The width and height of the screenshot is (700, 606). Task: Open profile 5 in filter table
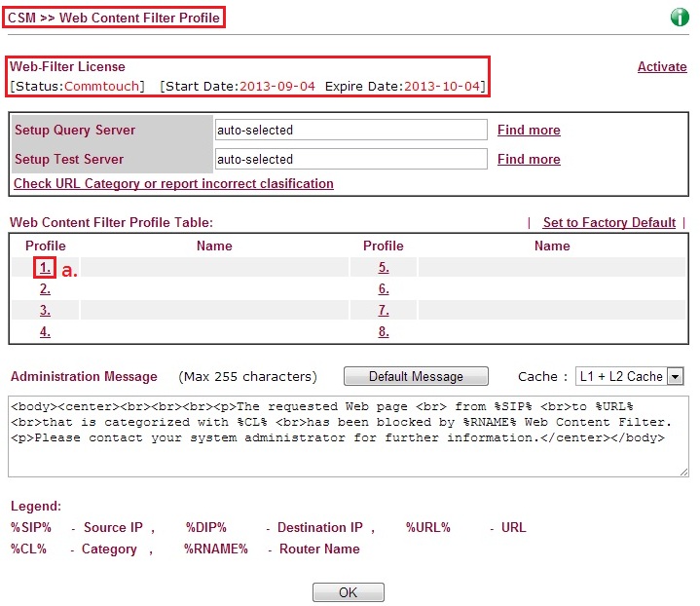pos(384,267)
